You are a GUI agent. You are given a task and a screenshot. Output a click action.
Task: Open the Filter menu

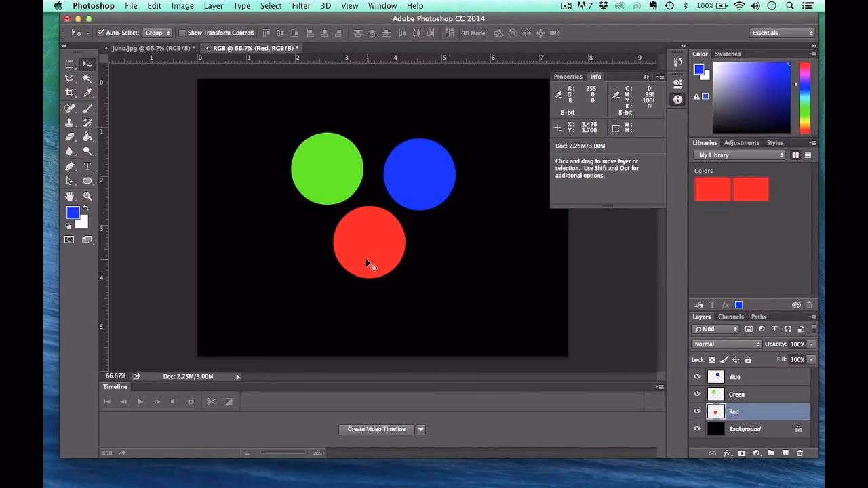(x=300, y=5)
